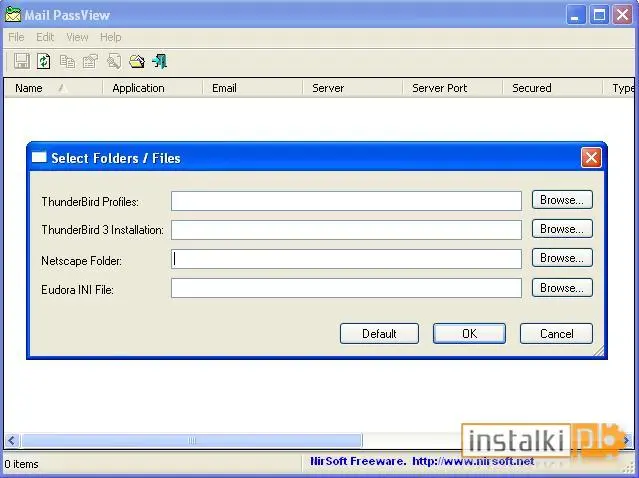The image size is (639, 478).
Task: Confirm the dialog with OK
Action: point(469,334)
